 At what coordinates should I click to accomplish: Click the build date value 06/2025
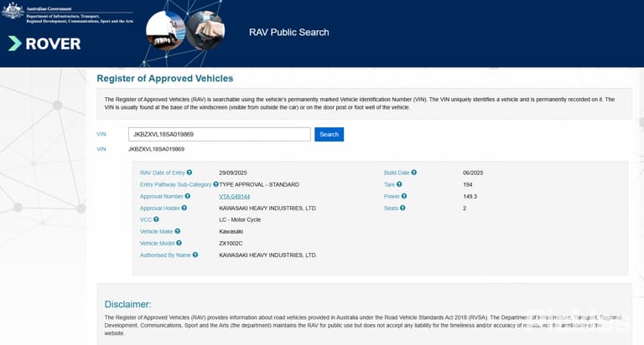(473, 173)
